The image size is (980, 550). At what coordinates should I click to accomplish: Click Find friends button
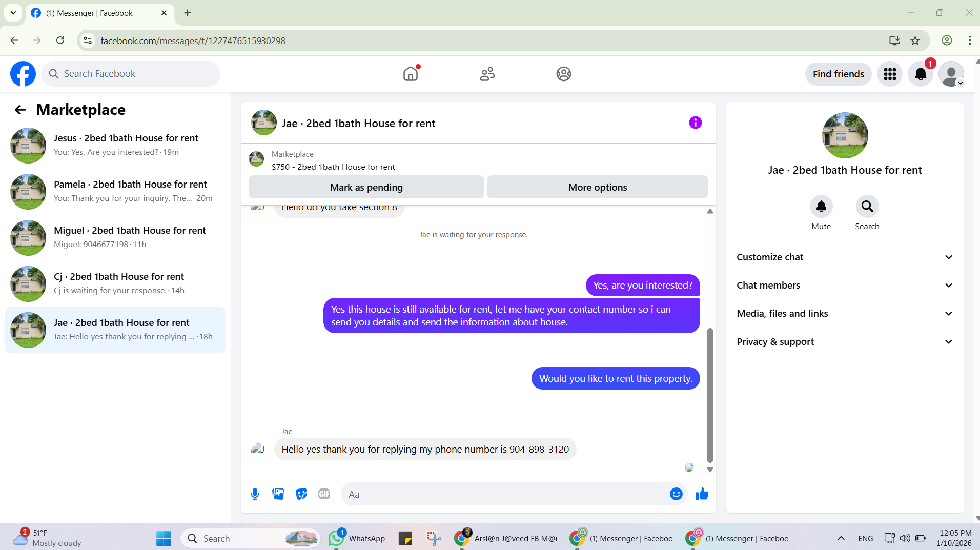click(x=838, y=74)
